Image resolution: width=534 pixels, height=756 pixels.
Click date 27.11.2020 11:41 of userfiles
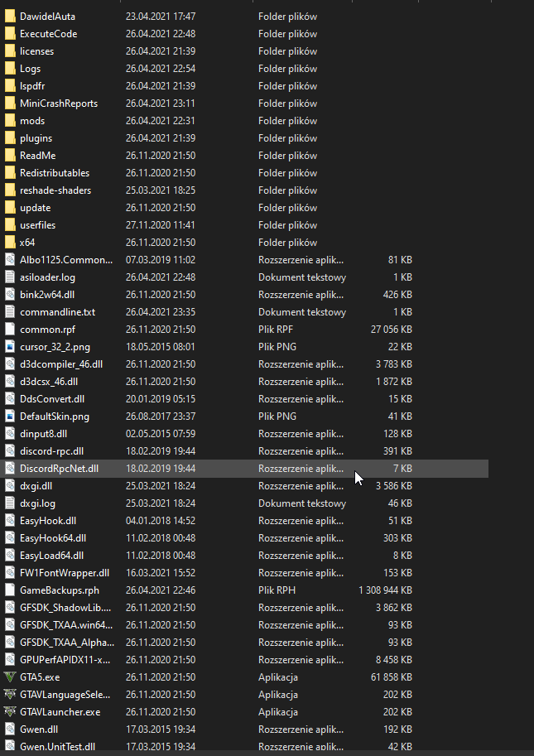point(161,224)
